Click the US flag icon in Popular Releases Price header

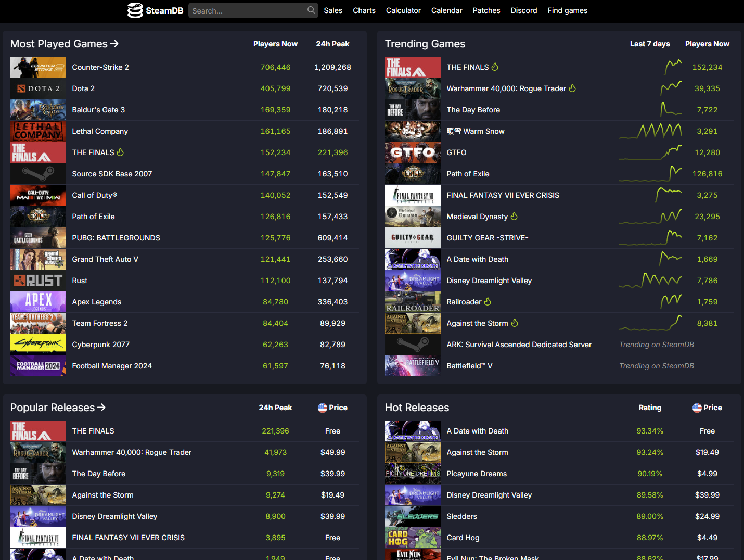pyautogui.click(x=323, y=408)
